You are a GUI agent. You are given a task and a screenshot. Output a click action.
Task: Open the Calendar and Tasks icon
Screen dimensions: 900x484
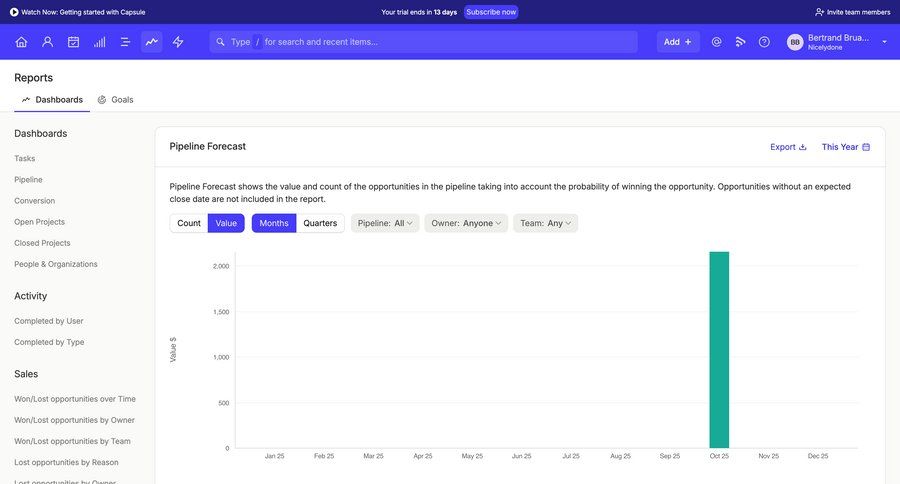[73, 42]
